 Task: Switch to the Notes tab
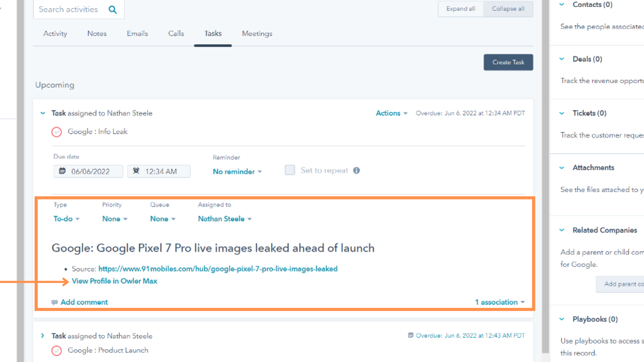[x=97, y=33]
